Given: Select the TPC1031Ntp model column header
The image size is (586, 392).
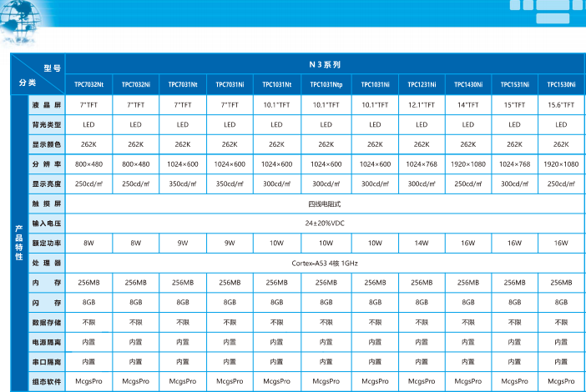Looking at the screenshot, I should click(x=326, y=84).
